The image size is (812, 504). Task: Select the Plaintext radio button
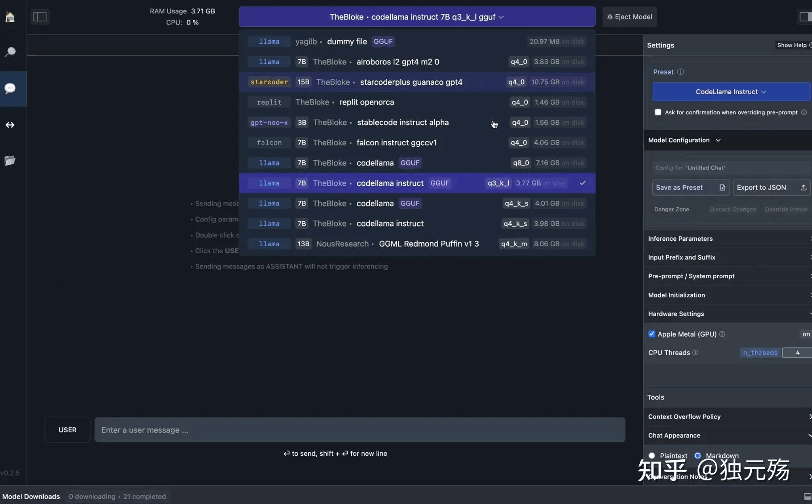pyautogui.click(x=652, y=455)
